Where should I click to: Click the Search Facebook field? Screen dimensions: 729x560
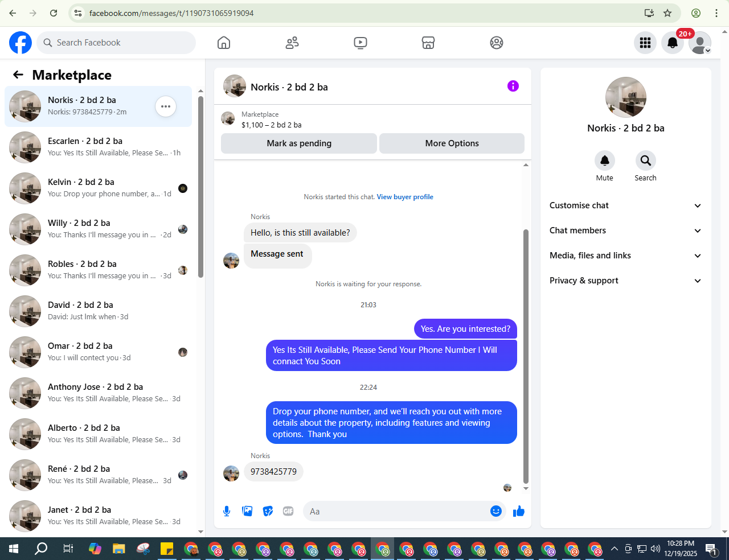point(117,43)
